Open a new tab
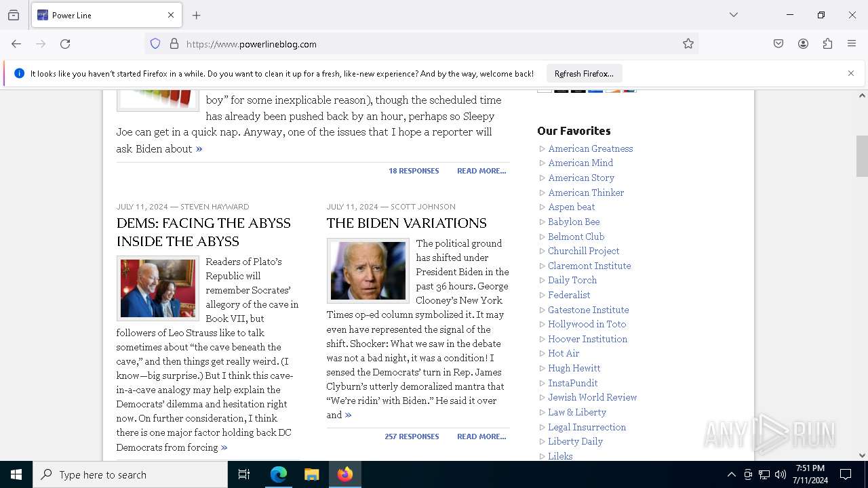This screenshot has width=868, height=488. tap(197, 15)
